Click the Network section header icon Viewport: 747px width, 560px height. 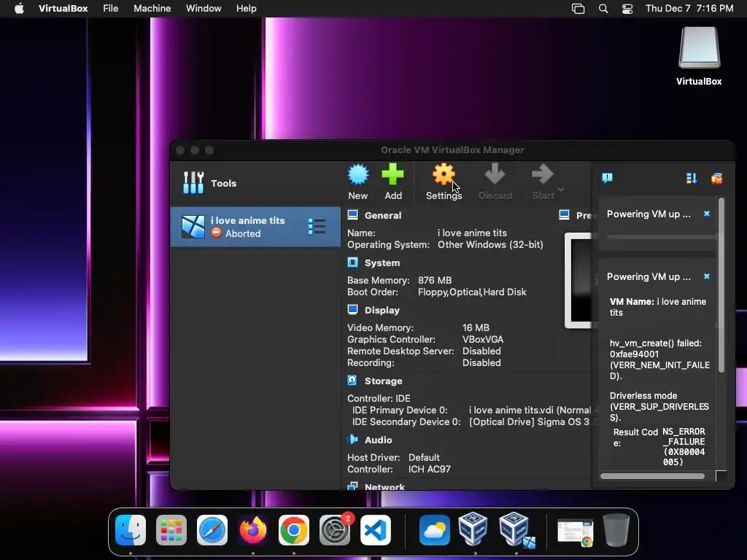352,486
